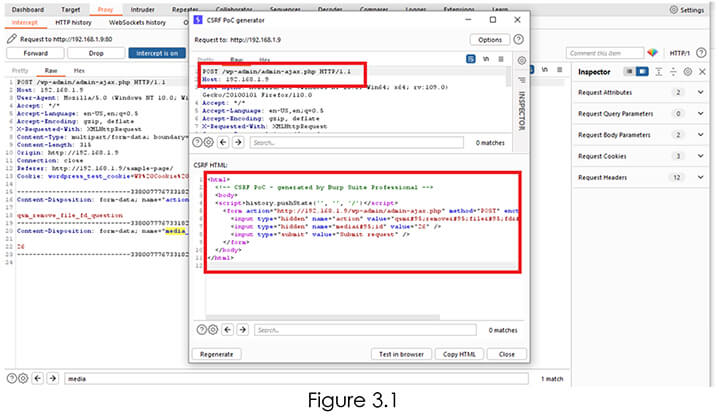The width and height of the screenshot is (719, 417).
Task: Open help icon beside HTTP/1 label
Action: [x=701, y=53]
